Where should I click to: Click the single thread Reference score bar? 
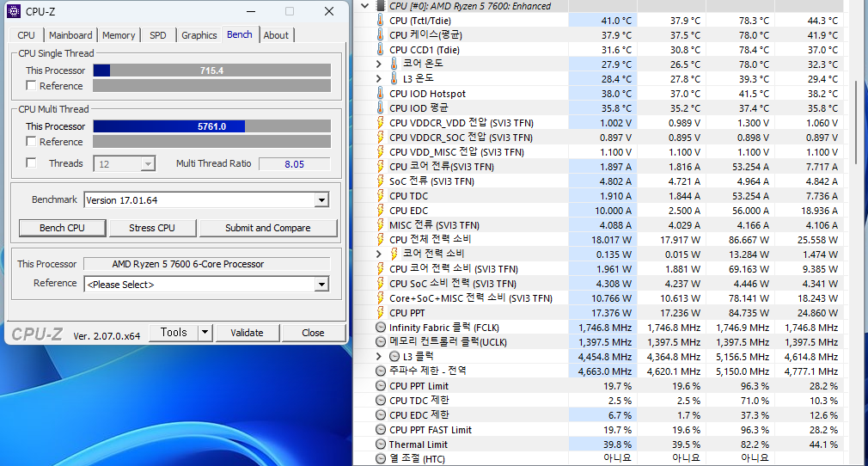(x=212, y=86)
